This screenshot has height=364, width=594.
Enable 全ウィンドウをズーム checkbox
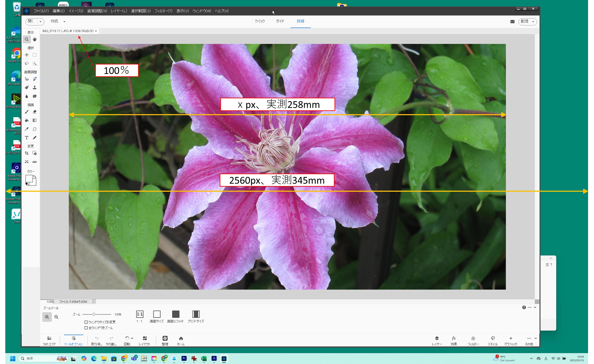[86, 328]
